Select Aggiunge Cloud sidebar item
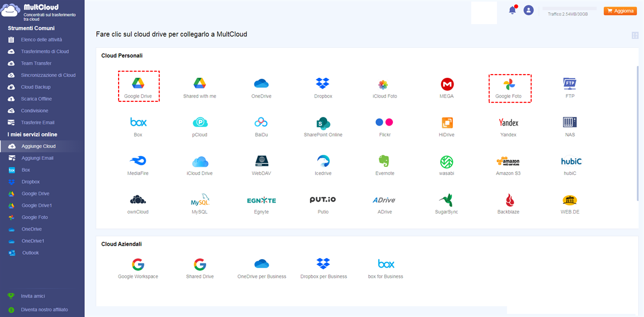Screen dimensions: 644x317 42,146
